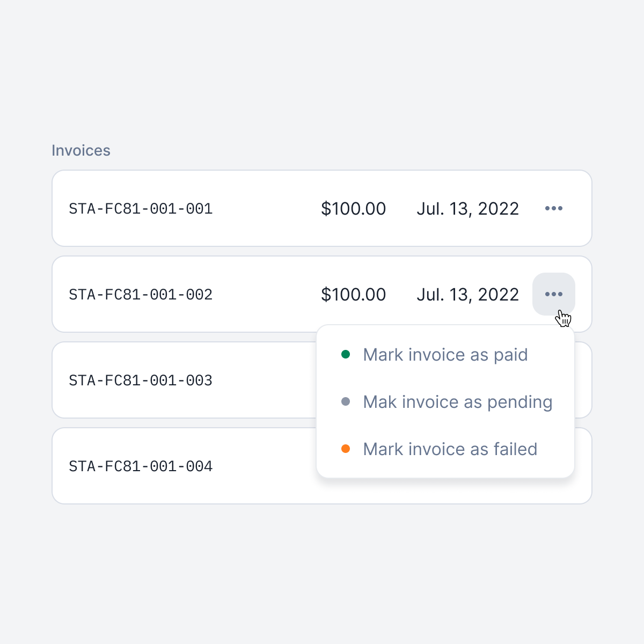
Task: Click the $100.00 amount on first invoice
Action: click(x=353, y=209)
